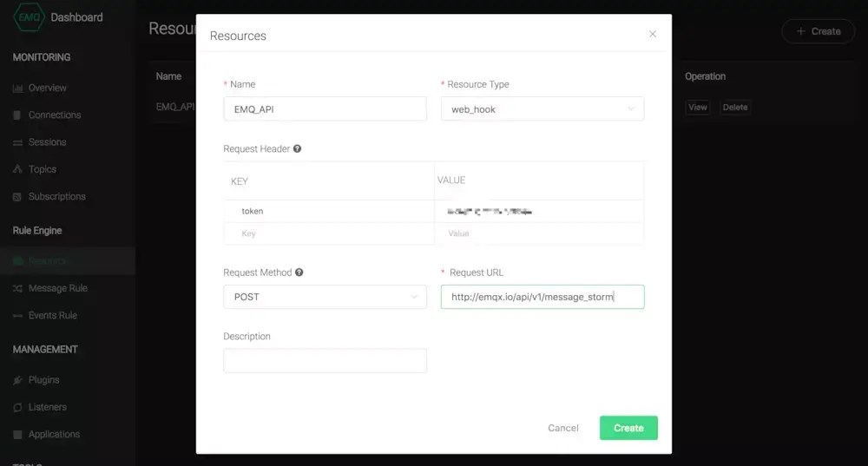868x466 pixels.
Task: Close the Resources dialog with X
Action: pos(653,35)
